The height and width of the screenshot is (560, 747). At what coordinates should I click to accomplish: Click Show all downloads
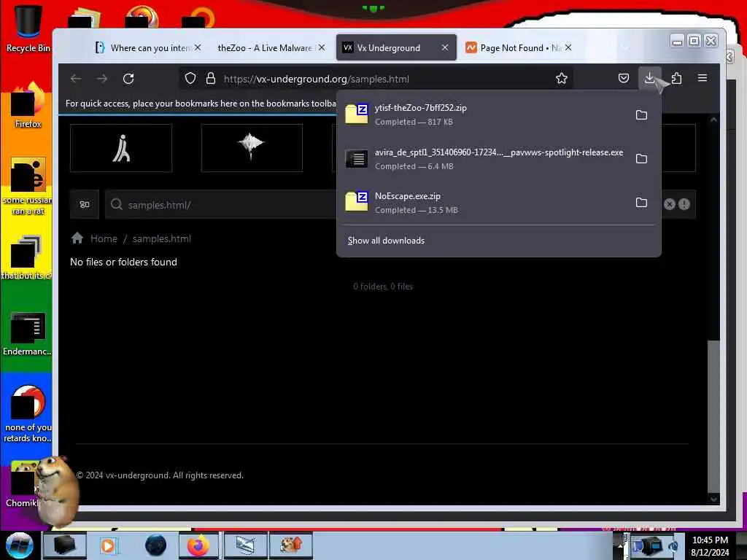(386, 241)
